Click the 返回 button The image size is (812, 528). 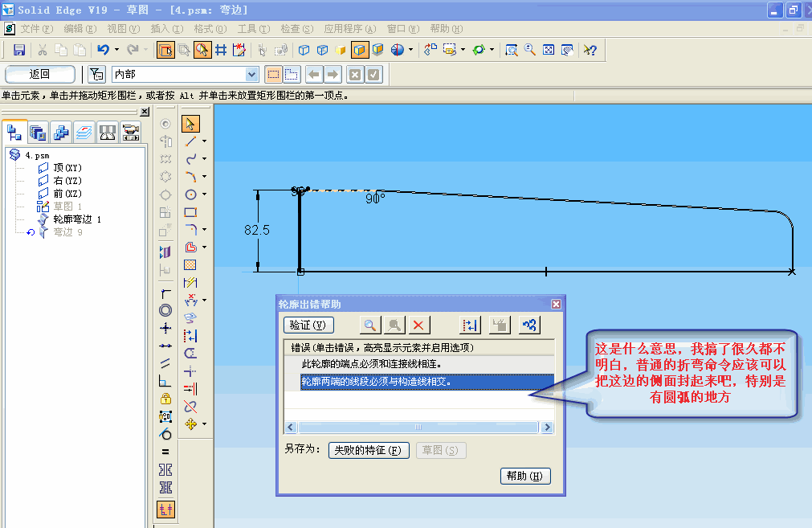click(40, 74)
